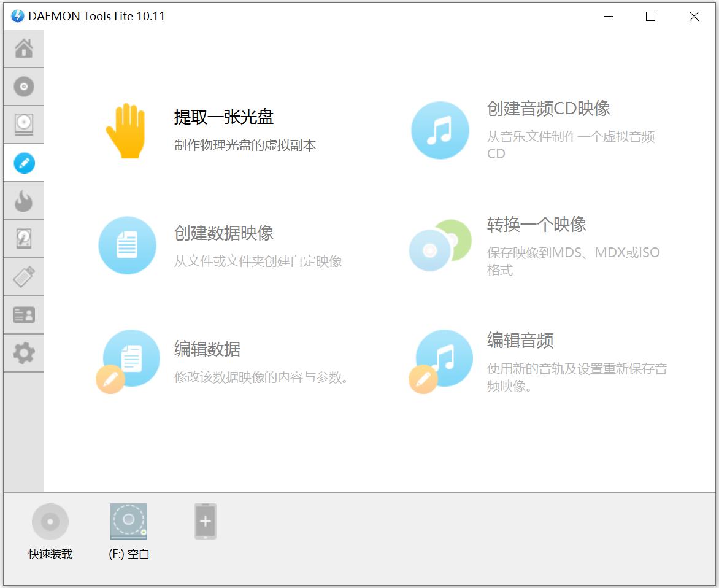719x588 pixels.
Task: Click the two discs convert image icon
Action: tap(440, 246)
